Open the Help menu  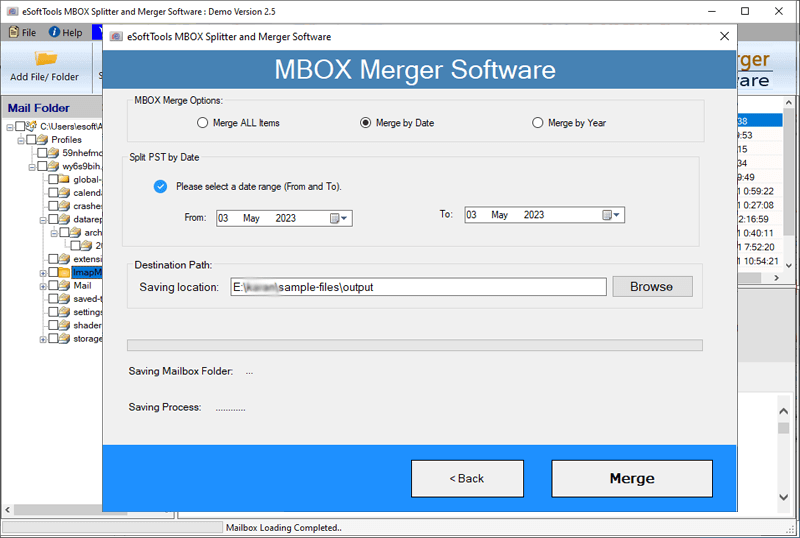[x=65, y=32]
